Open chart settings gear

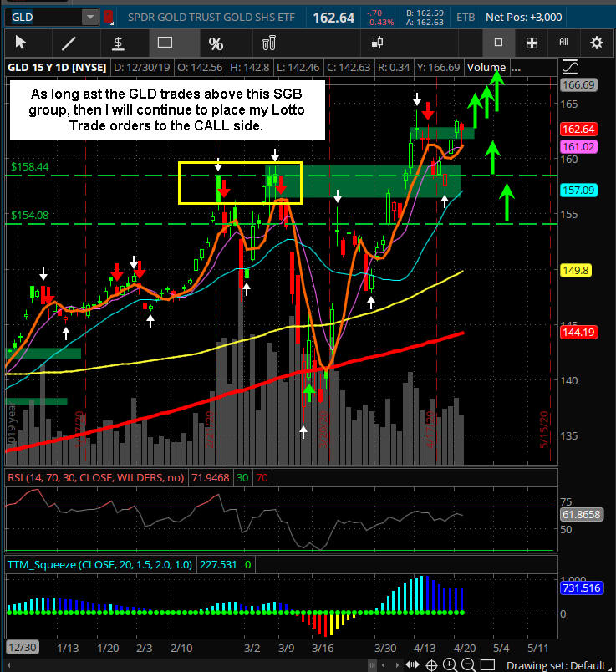596,43
